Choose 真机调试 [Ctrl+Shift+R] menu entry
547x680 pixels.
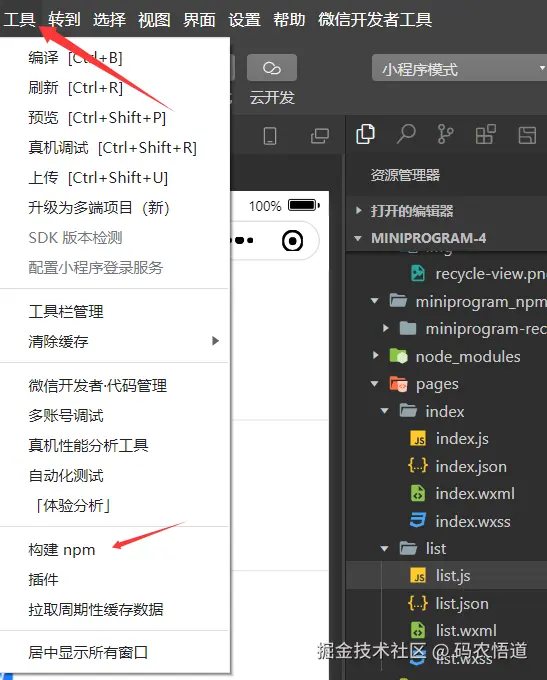pyautogui.click(x=112, y=147)
